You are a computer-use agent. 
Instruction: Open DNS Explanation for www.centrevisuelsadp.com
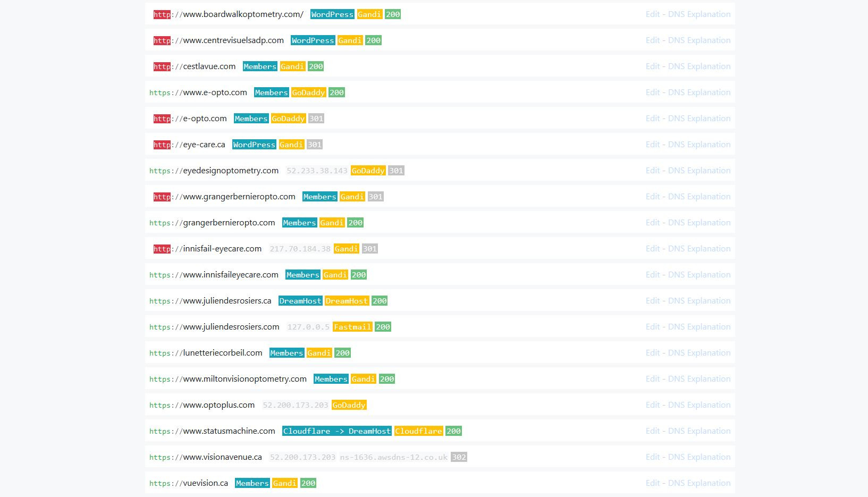tap(699, 40)
